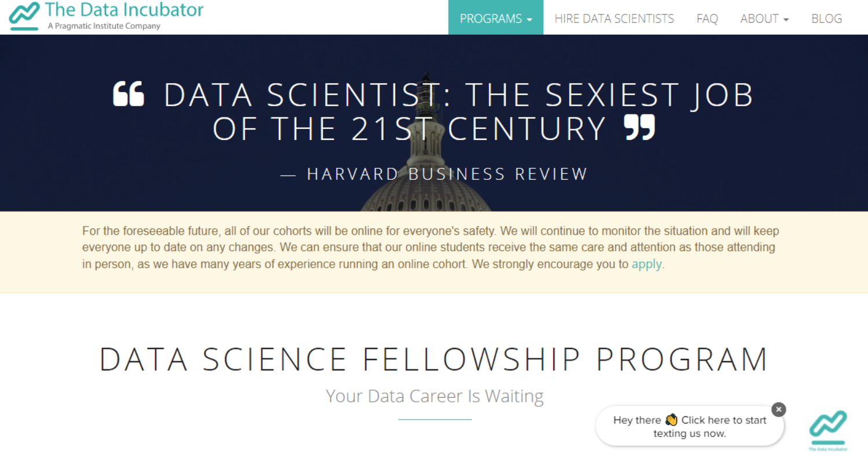Click "A Pragmatic Institute Company" tagline
This screenshot has height=470, width=868.
tap(104, 26)
